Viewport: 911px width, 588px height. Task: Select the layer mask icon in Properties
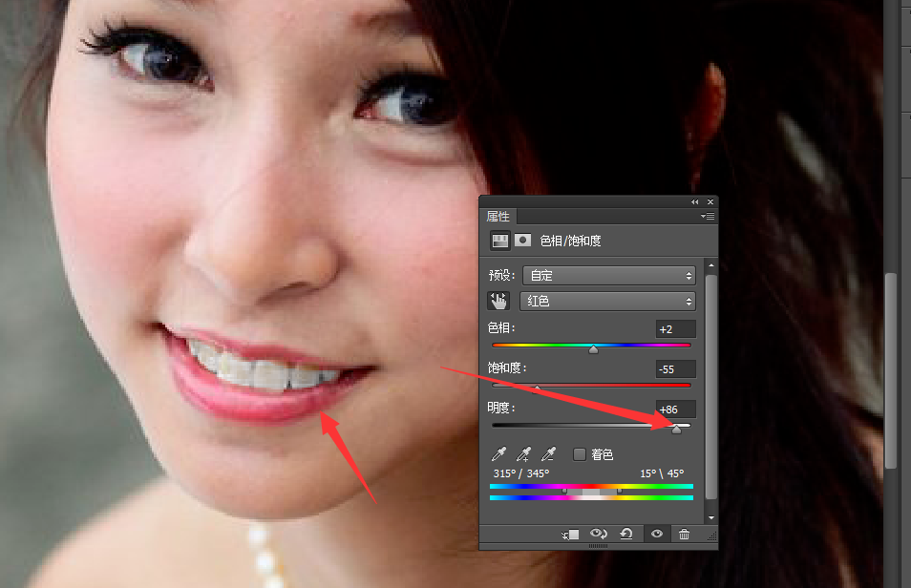523,240
